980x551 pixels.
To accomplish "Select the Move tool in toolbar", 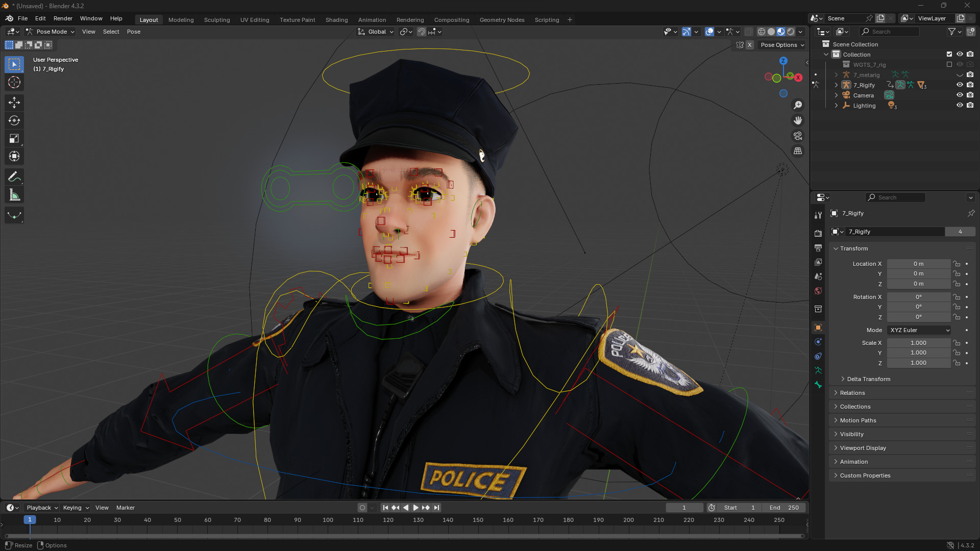I will (x=14, y=103).
